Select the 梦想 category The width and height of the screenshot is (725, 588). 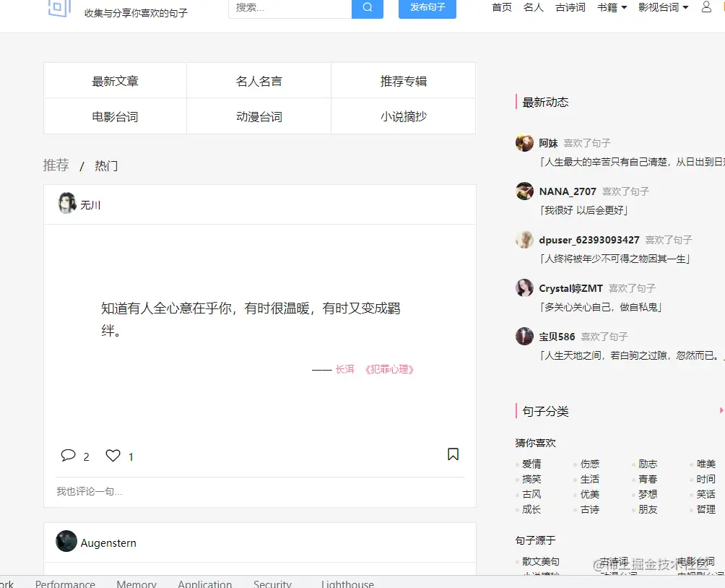[648, 495]
